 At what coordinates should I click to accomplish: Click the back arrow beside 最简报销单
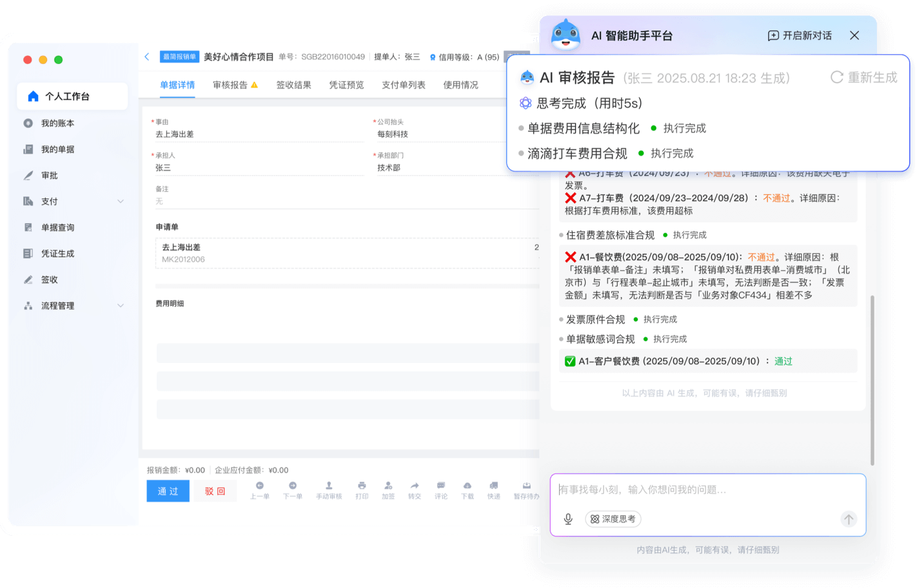(x=147, y=57)
